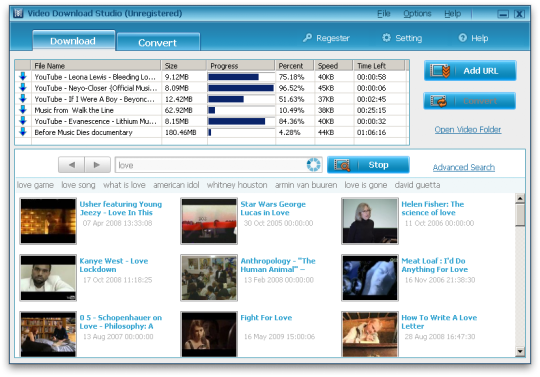Click the File Name column header

96,65
